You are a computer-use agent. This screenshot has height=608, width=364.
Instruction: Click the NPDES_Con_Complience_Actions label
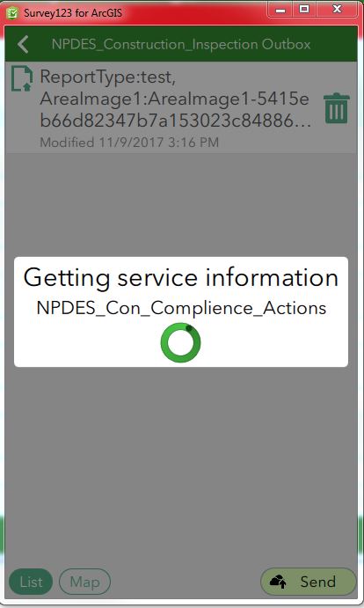point(181,308)
